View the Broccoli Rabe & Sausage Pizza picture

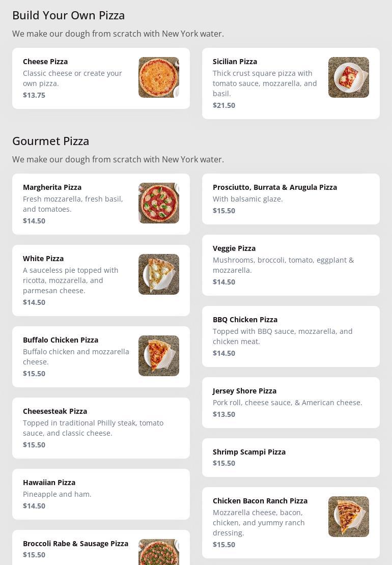[x=158, y=552]
